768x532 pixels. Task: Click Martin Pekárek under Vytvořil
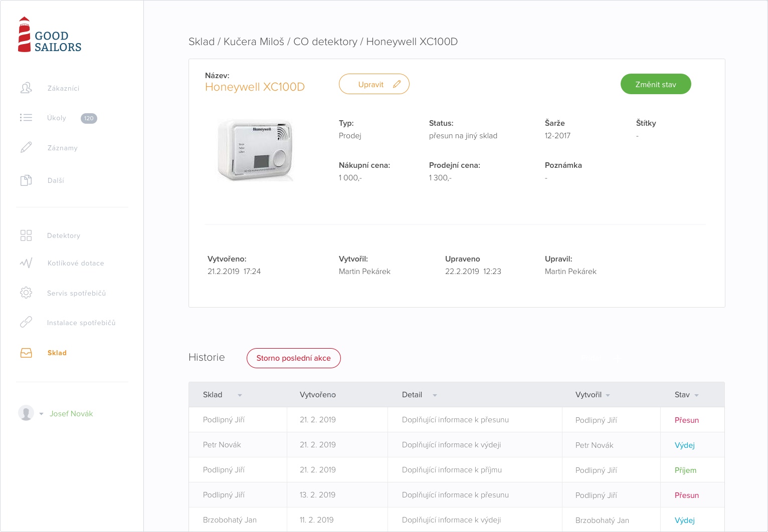coord(364,272)
